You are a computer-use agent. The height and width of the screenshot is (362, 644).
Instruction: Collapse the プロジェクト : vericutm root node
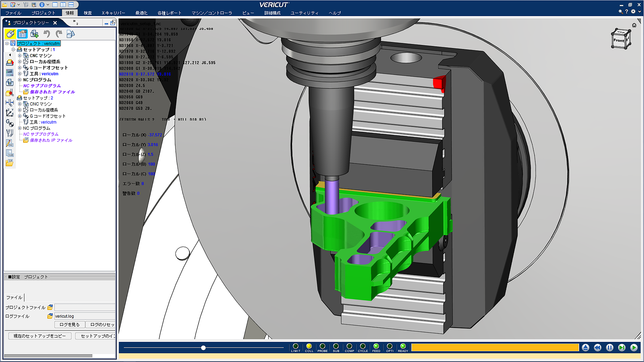coord(7,44)
